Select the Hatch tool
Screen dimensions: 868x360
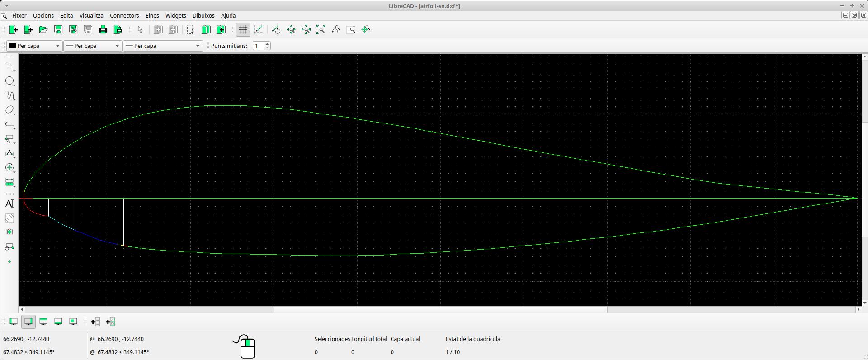click(9, 218)
